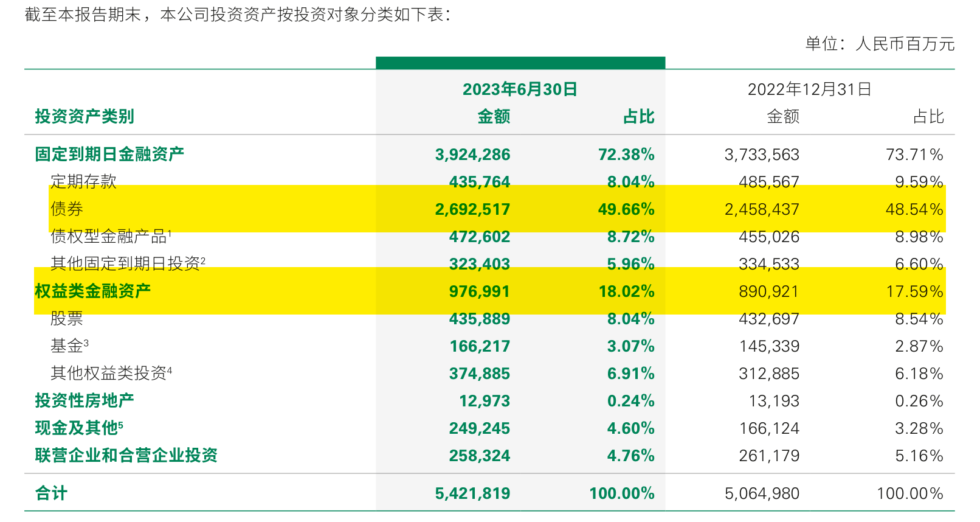Click the 单位:人民币百万元 unit note

click(x=880, y=44)
